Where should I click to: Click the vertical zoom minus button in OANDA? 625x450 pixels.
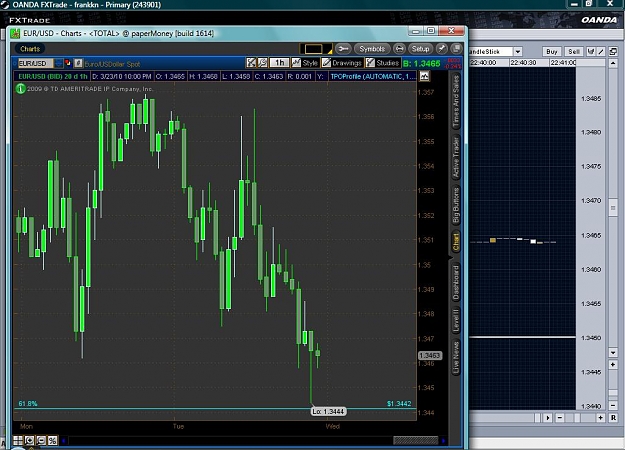613,405
